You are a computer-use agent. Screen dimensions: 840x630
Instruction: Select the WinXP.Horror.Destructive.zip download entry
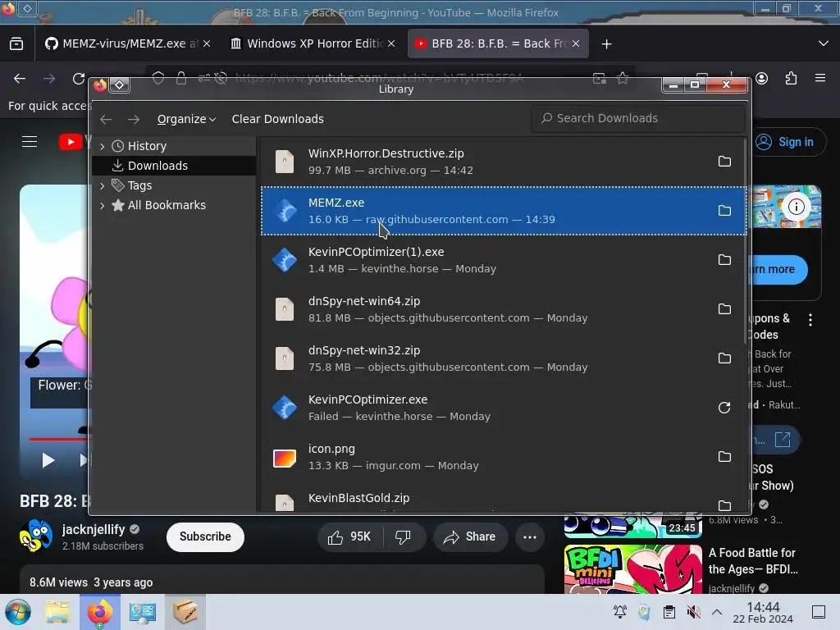coord(504,162)
